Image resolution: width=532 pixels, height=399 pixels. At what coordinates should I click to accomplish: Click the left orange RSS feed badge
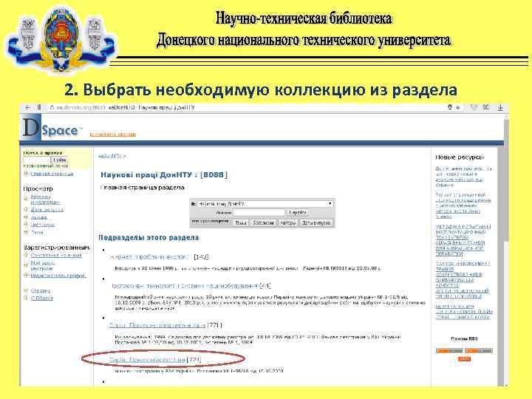pyautogui.click(x=449, y=351)
